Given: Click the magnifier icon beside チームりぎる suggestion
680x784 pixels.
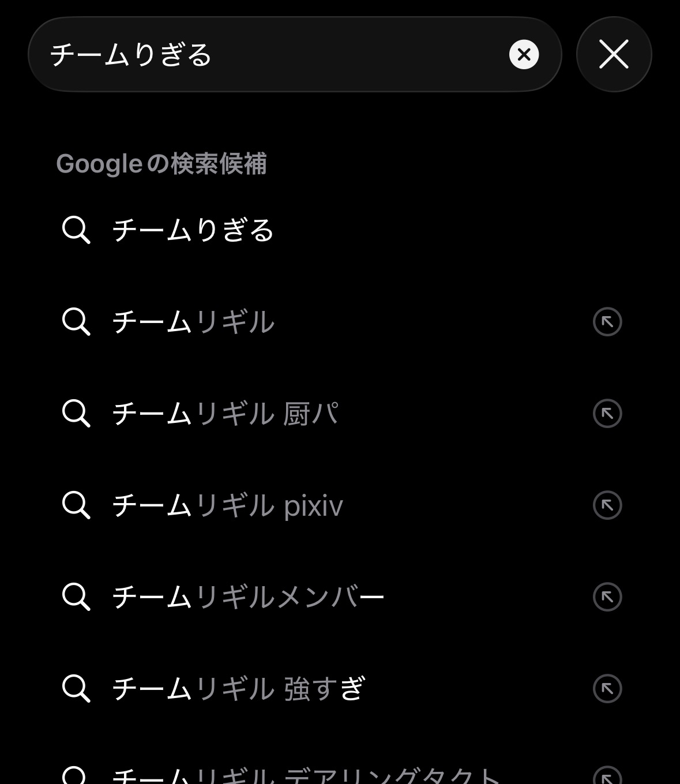Looking at the screenshot, I should pyautogui.click(x=76, y=230).
